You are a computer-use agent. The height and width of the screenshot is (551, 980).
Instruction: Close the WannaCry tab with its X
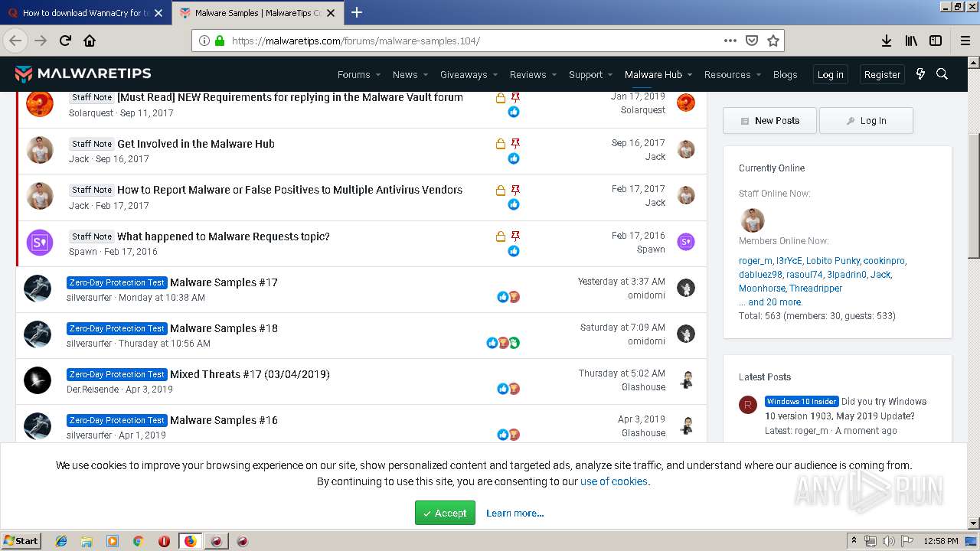click(158, 12)
